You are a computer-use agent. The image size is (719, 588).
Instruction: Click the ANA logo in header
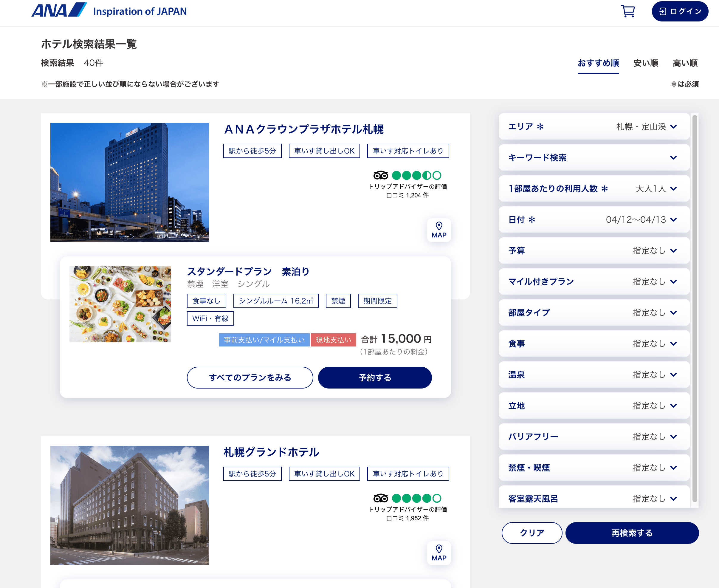click(59, 10)
